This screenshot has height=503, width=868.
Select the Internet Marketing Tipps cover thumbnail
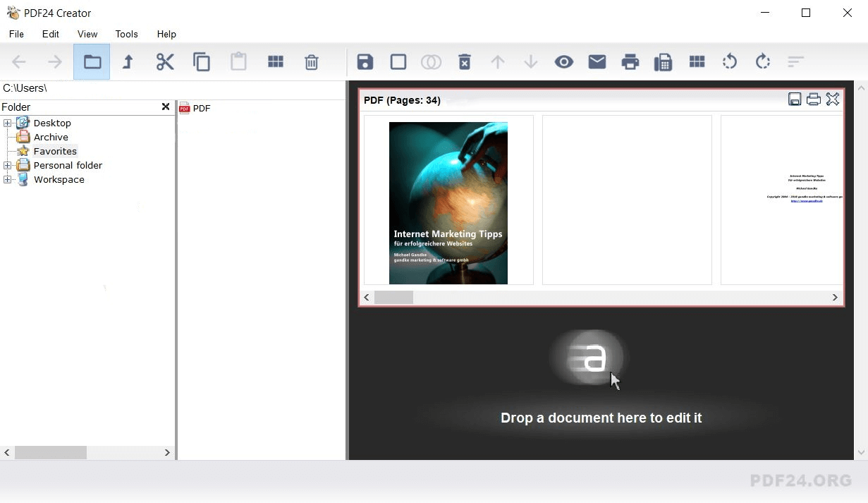[x=448, y=203]
